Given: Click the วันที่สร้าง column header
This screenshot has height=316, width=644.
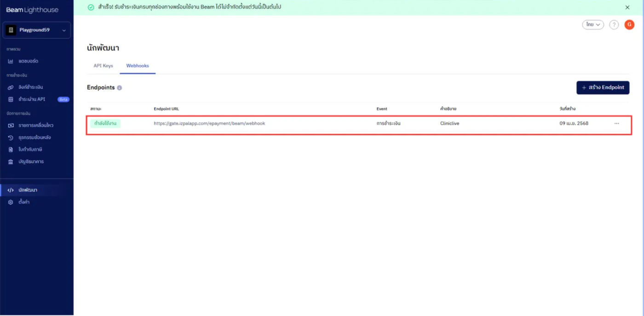Looking at the screenshot, I should click(x=567, y=109).
